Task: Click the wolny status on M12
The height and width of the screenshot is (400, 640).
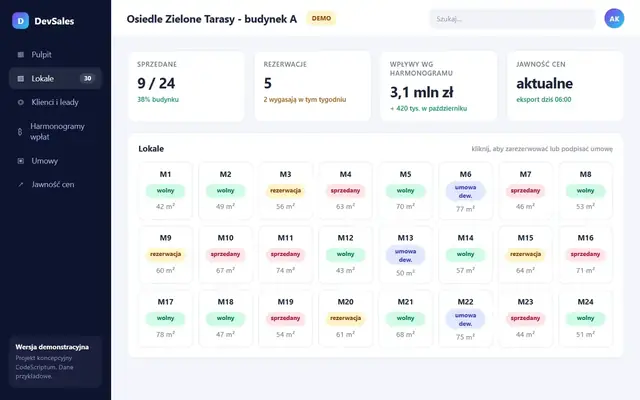Action: 345,254
